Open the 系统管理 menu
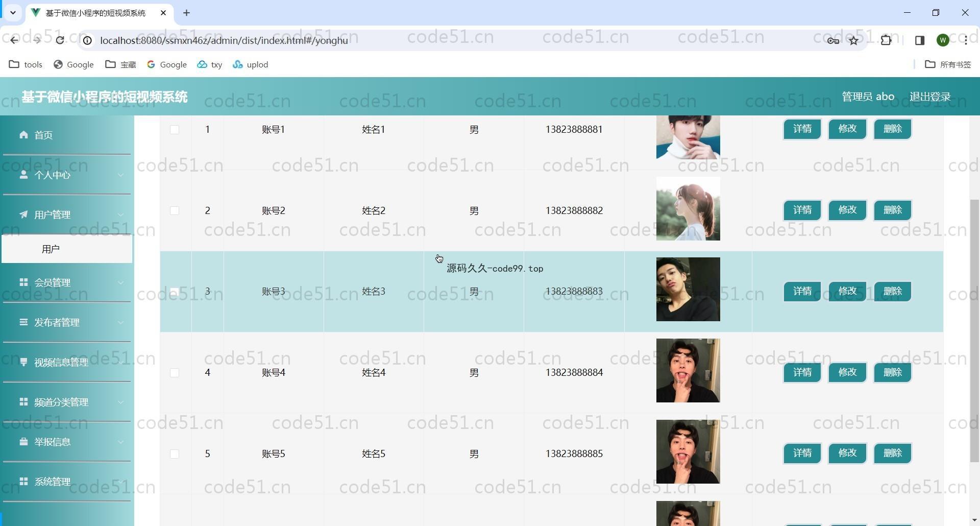The height and width of the screenshot is (526, 980). point(67,482)
